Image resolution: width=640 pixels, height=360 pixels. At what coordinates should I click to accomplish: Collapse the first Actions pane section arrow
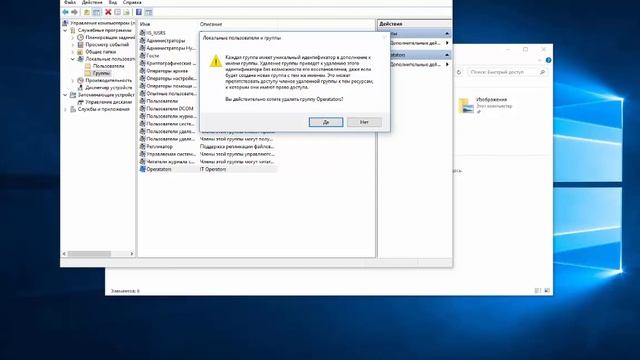447,33
